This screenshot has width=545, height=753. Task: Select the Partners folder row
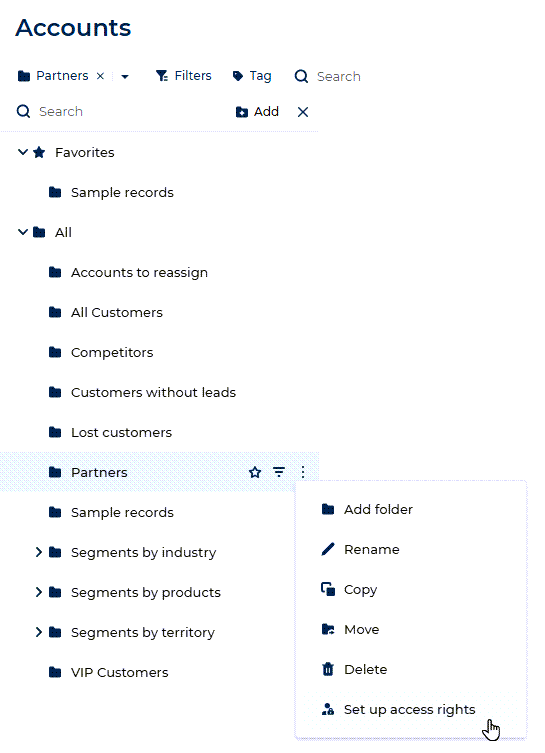(x=159, y=472)
